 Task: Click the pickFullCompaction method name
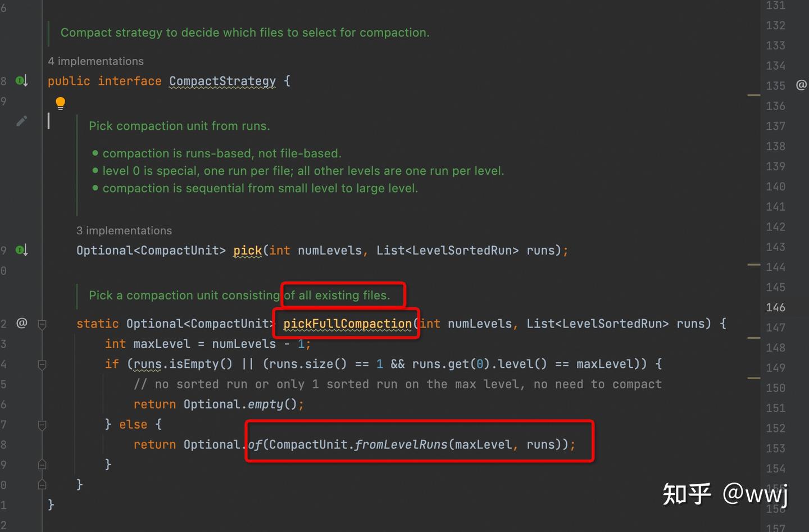coord(347,324)
